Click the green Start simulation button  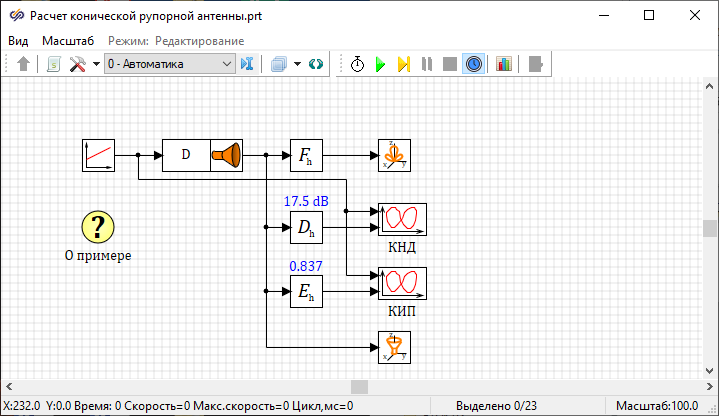[x=380, y=64]
